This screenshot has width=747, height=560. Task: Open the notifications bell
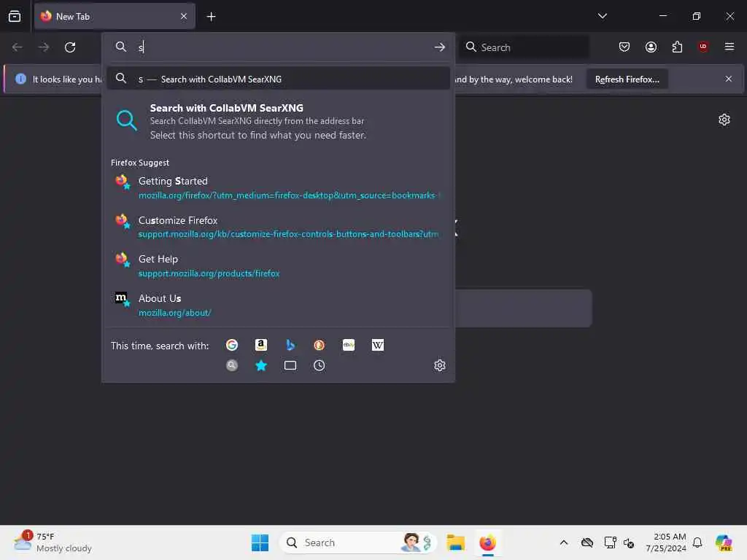coord(697,542)
